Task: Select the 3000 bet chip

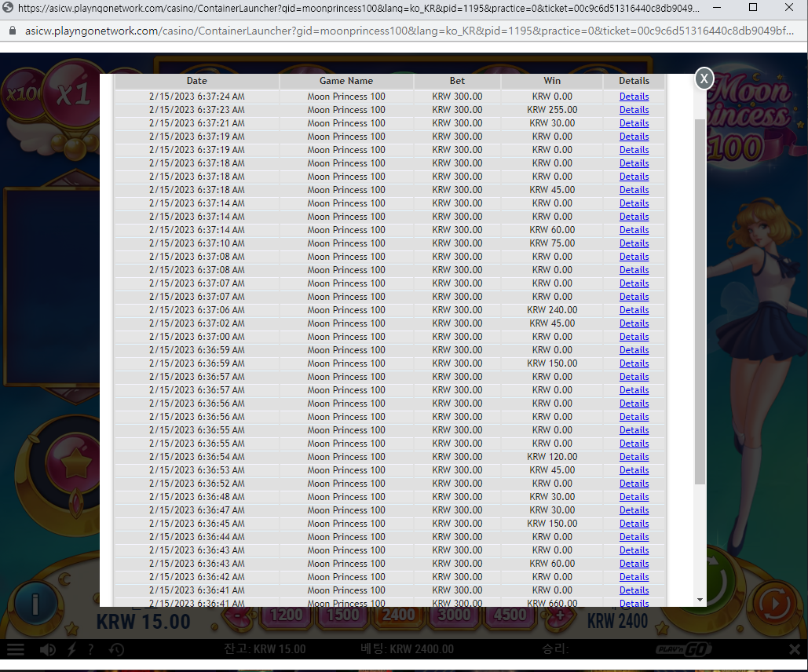Action: pos(454,615)
